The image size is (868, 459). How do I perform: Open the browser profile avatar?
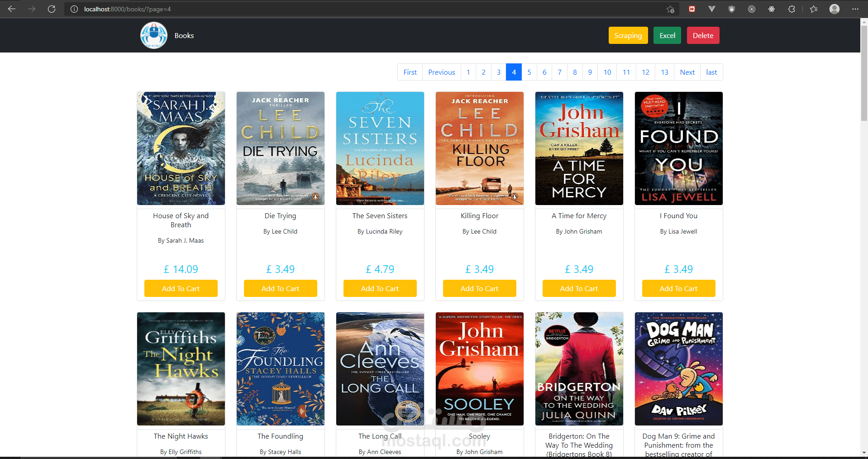point(835,9)
